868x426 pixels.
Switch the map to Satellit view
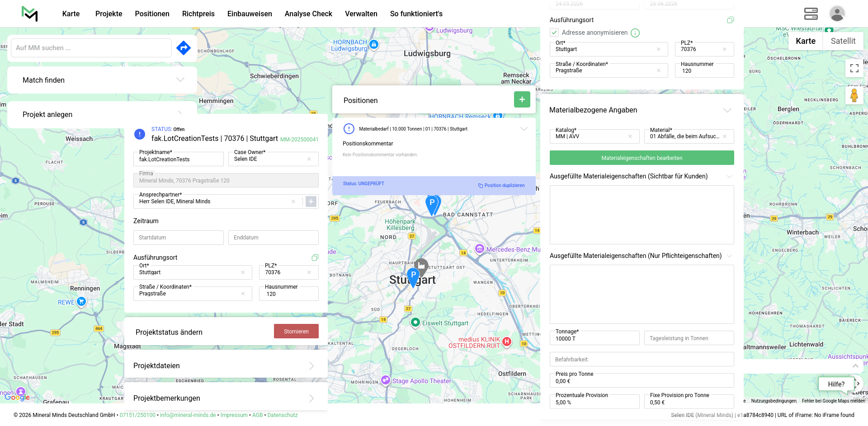(x=843, y=41)
